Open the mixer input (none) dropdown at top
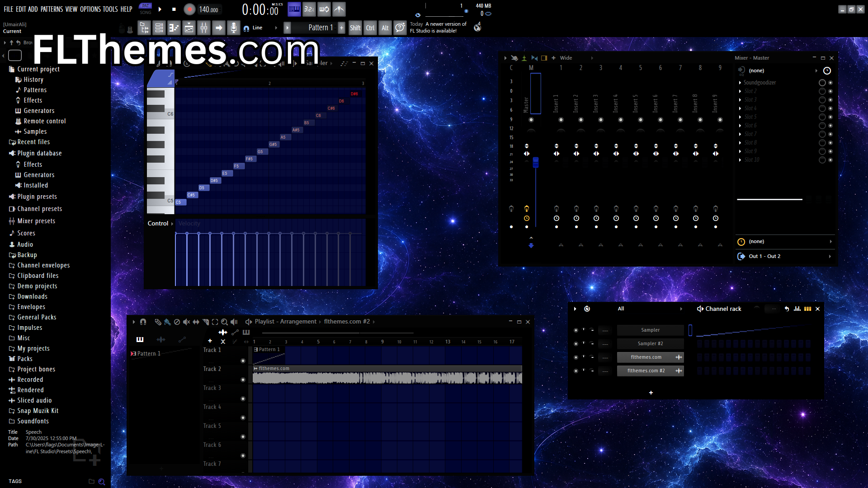This screenshot has height=488, width=868. click(x=778, y=70)
